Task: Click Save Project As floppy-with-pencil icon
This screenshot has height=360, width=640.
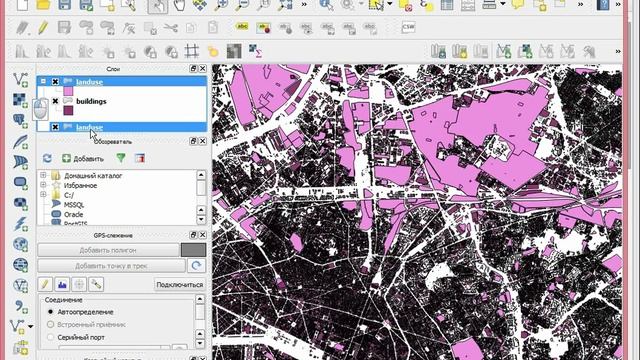Action: pos(86,5)
